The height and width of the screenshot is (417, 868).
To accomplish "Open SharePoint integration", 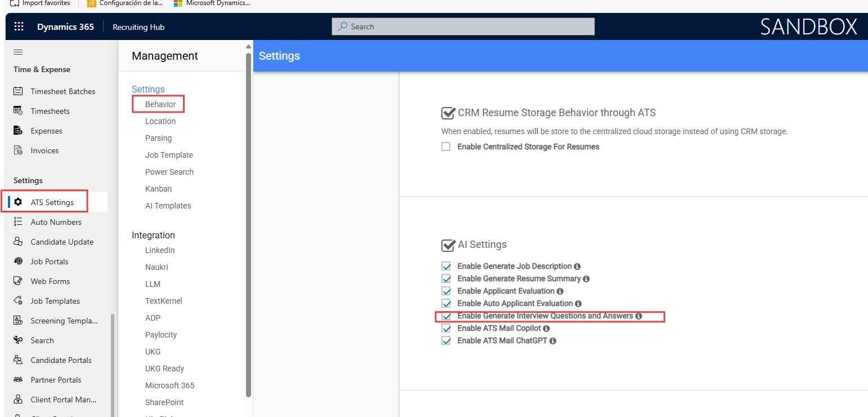I will (x=164, y=402).
